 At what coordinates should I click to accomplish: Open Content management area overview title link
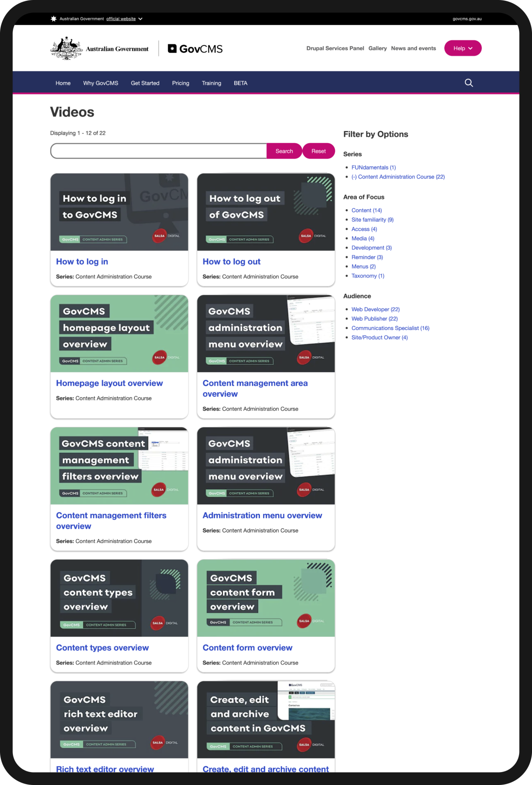point(255,389)
